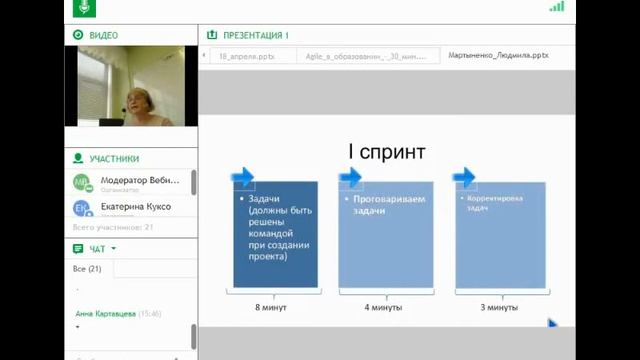Click the Видео panel icon
640x360 pixels.
(78, 35)
